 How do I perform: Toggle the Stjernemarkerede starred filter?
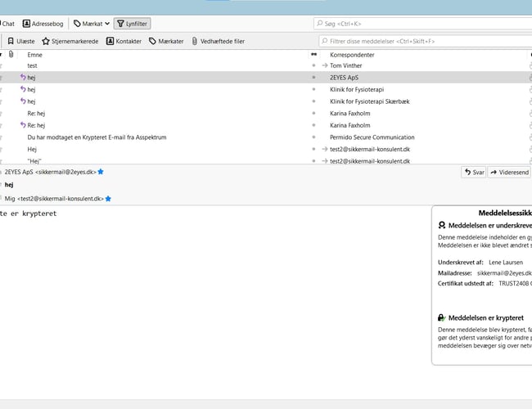click(x=70, y=41)
